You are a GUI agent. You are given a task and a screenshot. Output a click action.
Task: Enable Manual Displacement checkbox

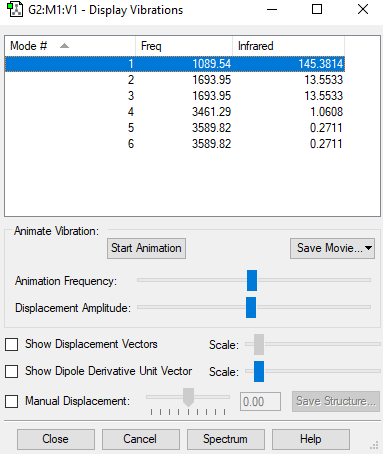tap(12, 401)
